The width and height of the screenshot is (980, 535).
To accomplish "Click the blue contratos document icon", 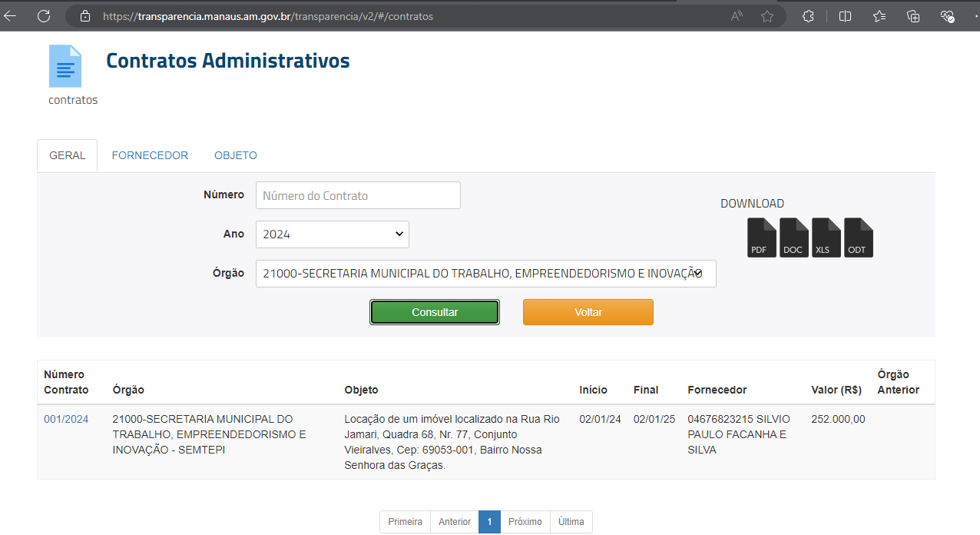I will [65, 66].
